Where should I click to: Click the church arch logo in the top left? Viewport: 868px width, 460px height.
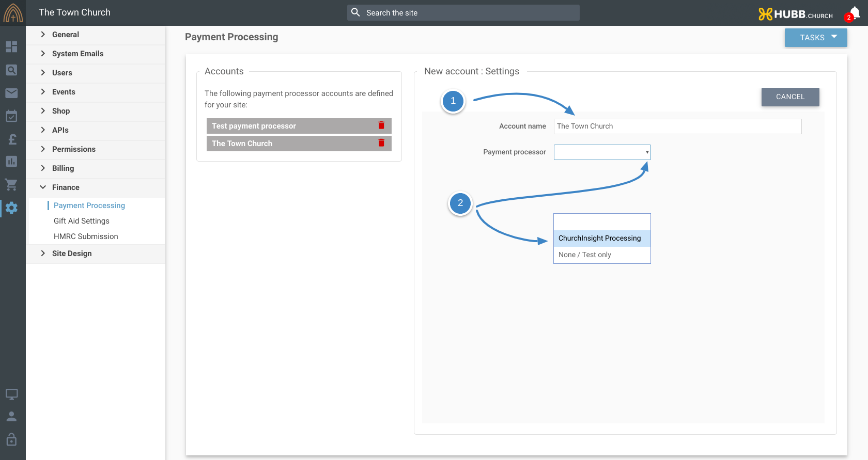coord(13,13)
